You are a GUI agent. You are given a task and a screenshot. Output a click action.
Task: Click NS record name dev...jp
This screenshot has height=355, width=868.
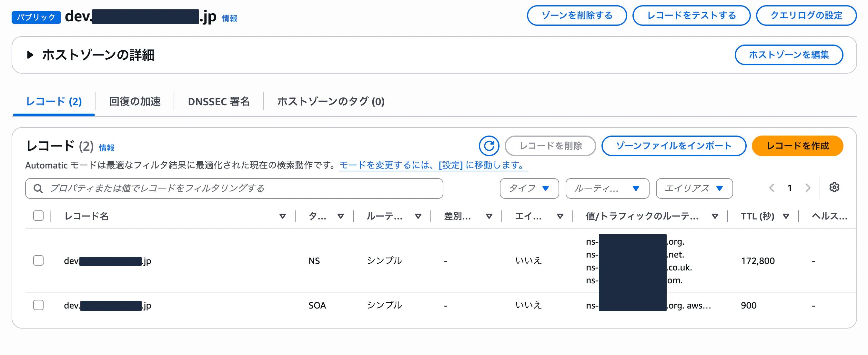(107, 261)
